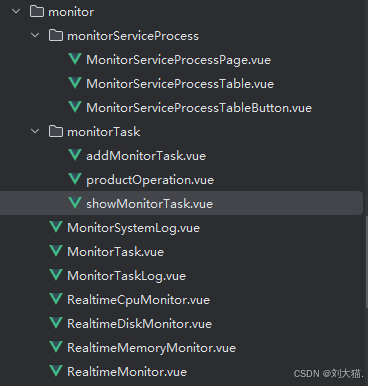Select MonitorServiceProcessTableButton.vue file
The image size is (368, 386).
(x=199, y=108)
